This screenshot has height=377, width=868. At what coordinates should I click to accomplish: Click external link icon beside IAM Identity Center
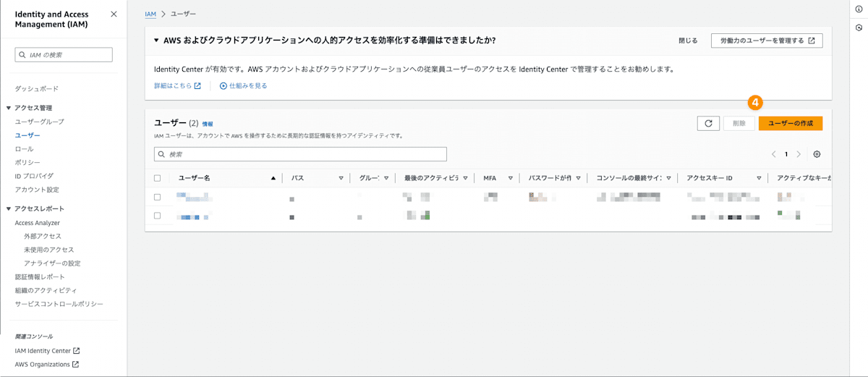[77, 351]
